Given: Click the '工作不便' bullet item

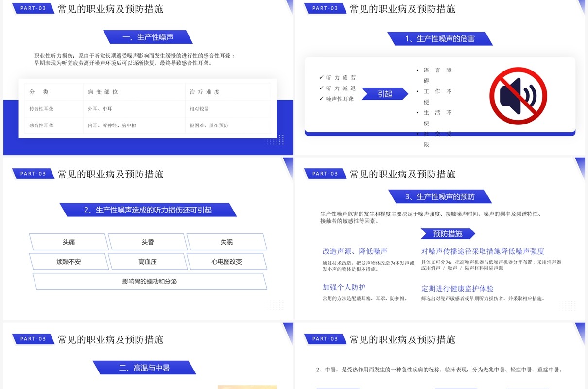Looking at the screenshot, I should pyautogui.click(x=435, y=97).
